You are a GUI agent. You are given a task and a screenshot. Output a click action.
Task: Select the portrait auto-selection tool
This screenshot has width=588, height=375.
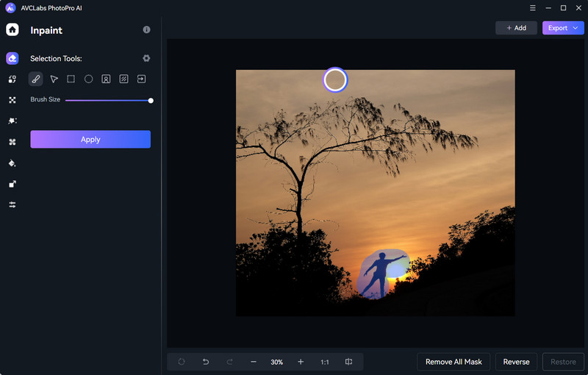coord(106,79)
